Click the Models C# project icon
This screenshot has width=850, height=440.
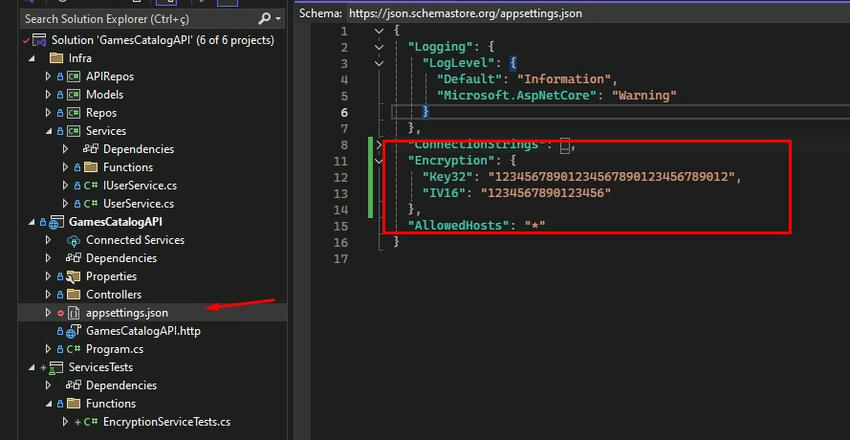point(73,95)
